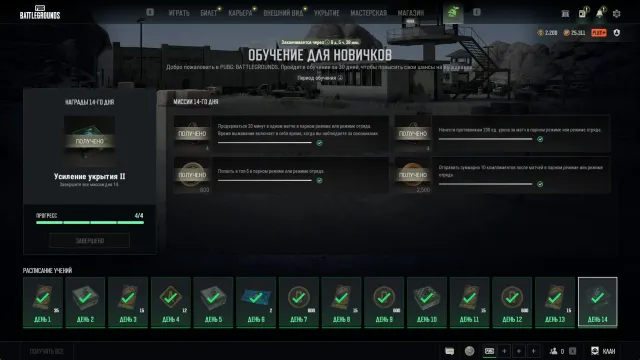This screenshot has height=360, width=640.
Task: Select ДЕНЬ 9 in the schedule
Action: point(384,302)
